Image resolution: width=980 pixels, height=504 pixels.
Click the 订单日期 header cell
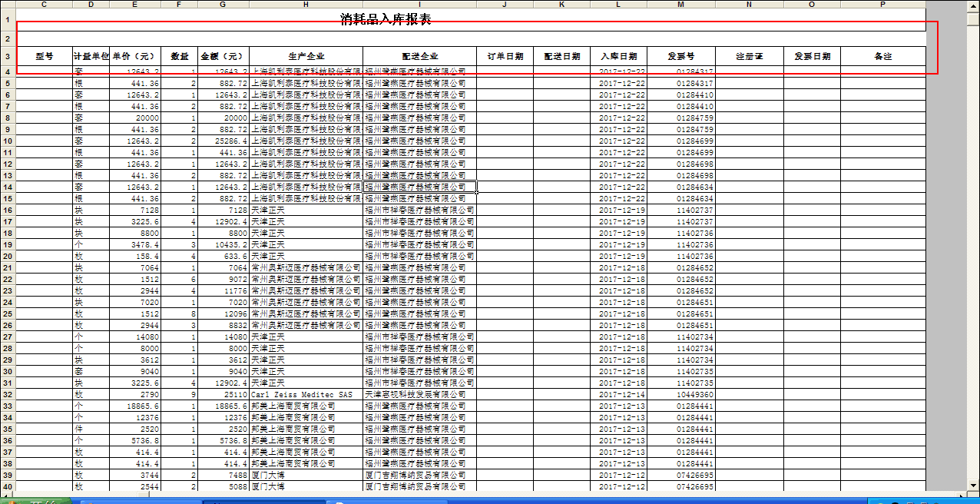505,56
